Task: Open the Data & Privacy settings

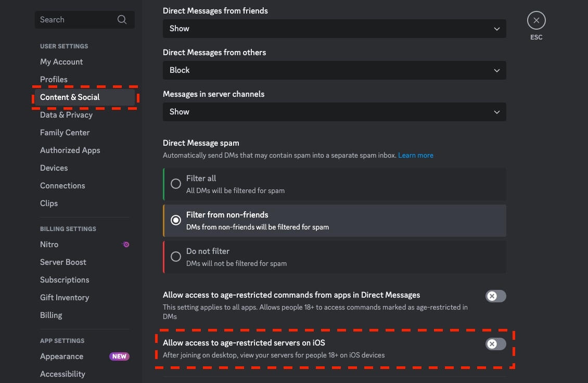Action: coord(66,114)
